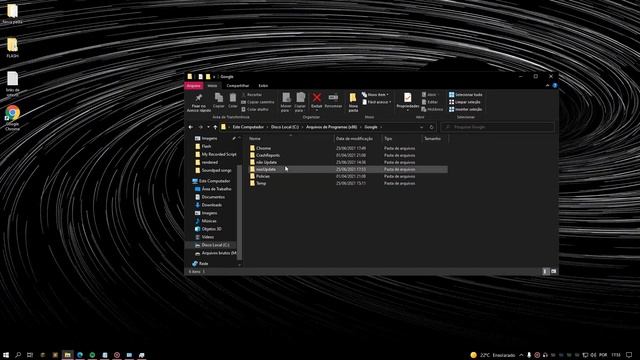The height and width of the screenshot is (360, 640).
Task: Click the Editar command in ribbon
Action: pos(429,102)
